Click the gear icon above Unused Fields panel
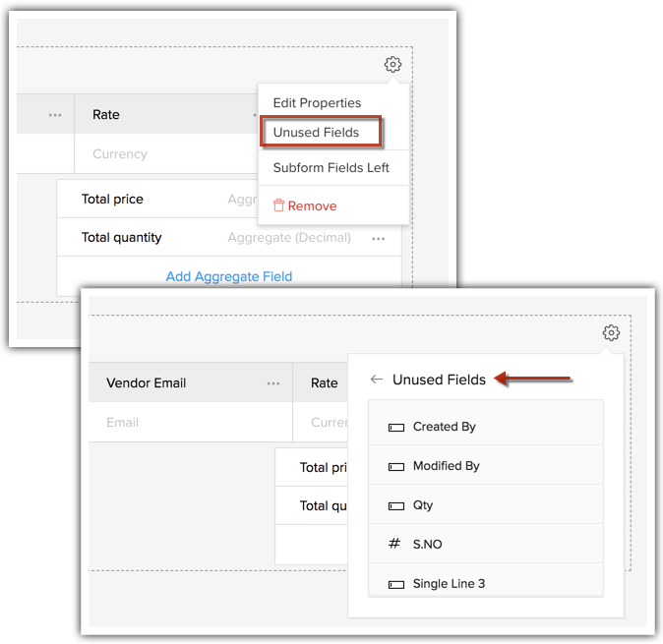This screenshot has height=644, width=663. coord(611,333)
